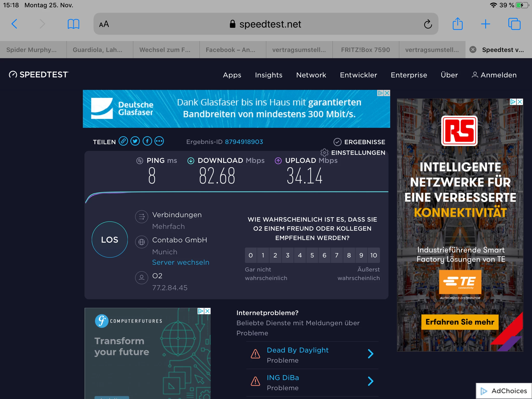Copy result link with chain icon
Screen dimensions: 532x399
point(123,141)
